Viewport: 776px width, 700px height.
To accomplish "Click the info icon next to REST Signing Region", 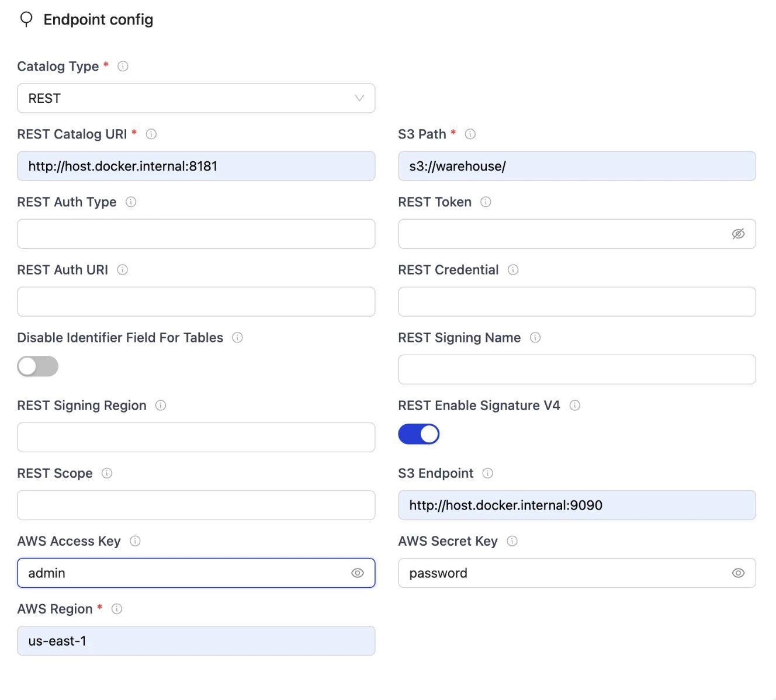I will pos(161,406).
